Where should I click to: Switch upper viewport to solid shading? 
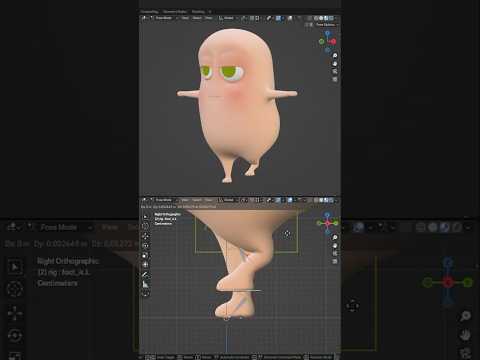[x=321, y=18]
